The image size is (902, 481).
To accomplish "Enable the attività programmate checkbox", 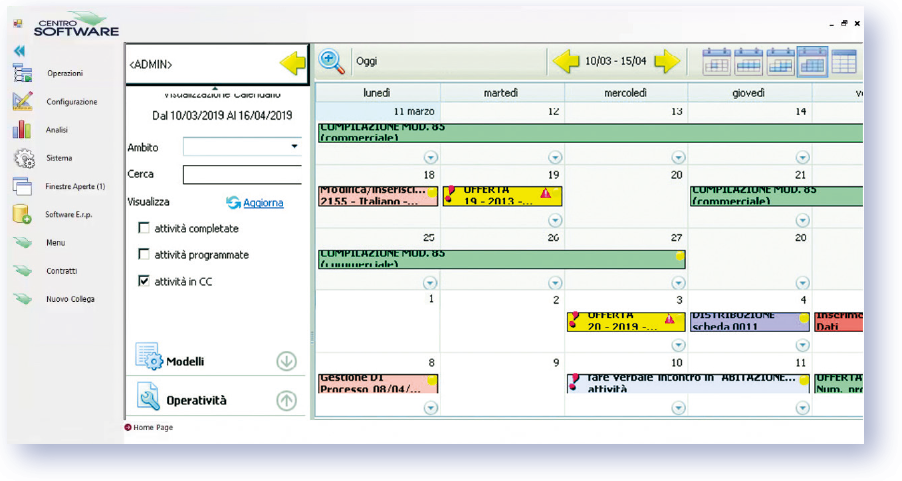I will click(144, 255).
